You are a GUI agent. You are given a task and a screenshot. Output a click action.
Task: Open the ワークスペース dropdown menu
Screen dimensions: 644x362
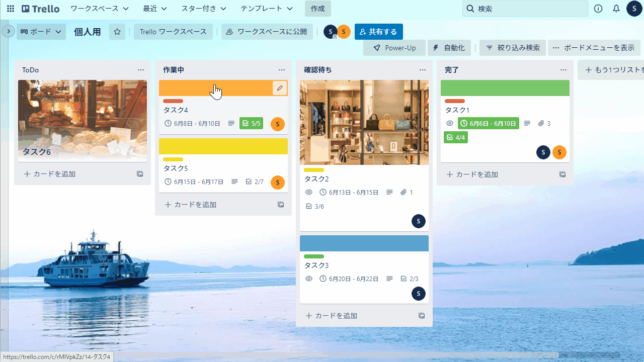100,9
